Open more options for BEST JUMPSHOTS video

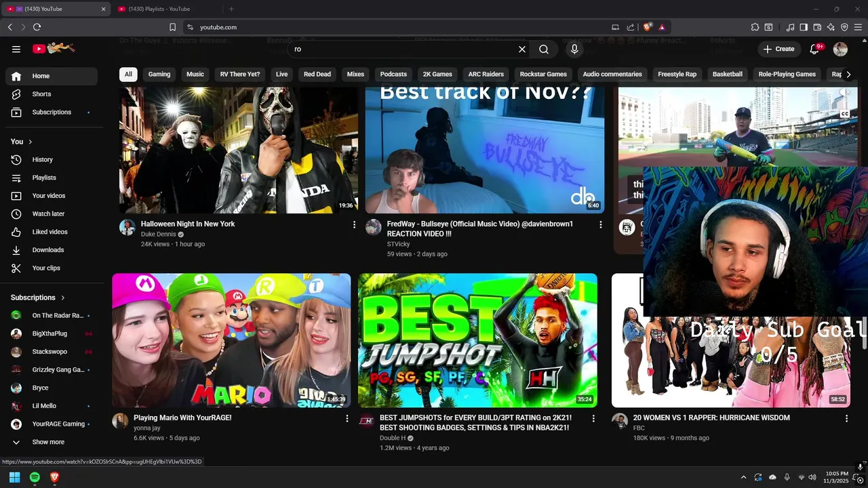pos(593,419)
